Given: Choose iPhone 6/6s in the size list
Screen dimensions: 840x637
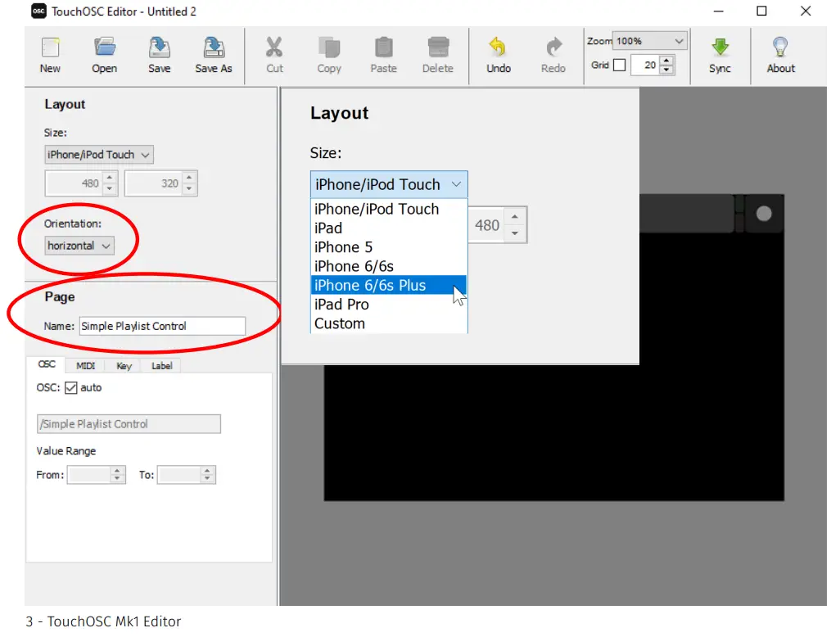Looking at the screenshot, I should pos(389,266).
